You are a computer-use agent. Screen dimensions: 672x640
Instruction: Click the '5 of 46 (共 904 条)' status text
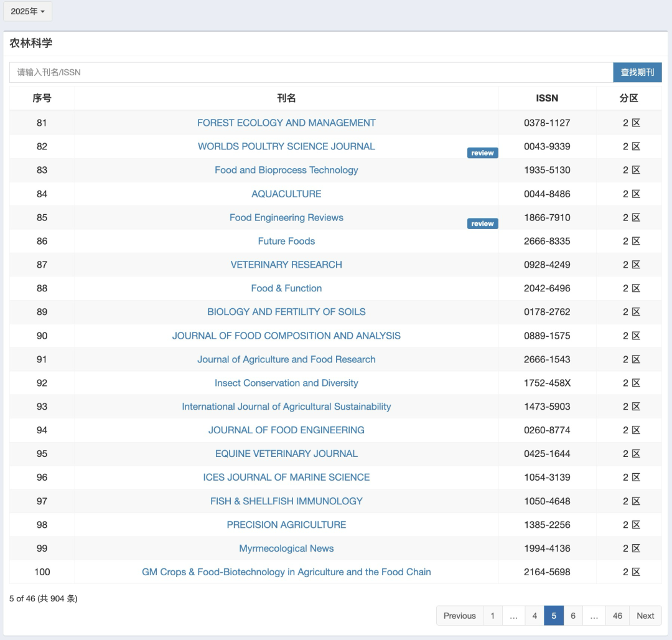(44, 598)
